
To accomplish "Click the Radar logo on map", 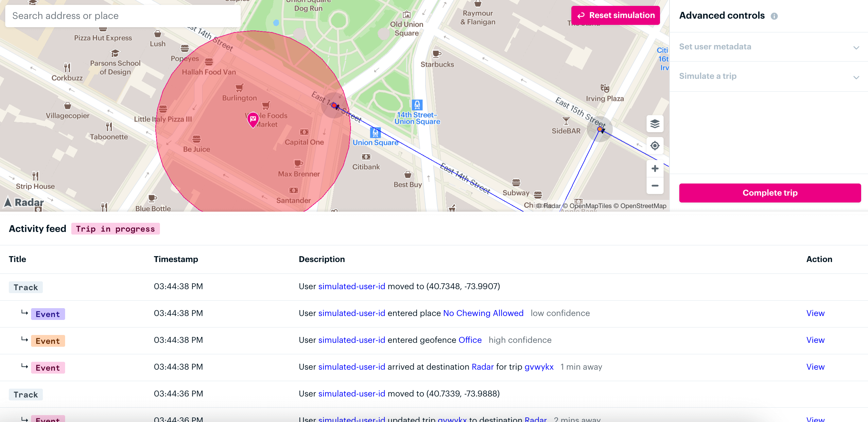I will point(24,202).
